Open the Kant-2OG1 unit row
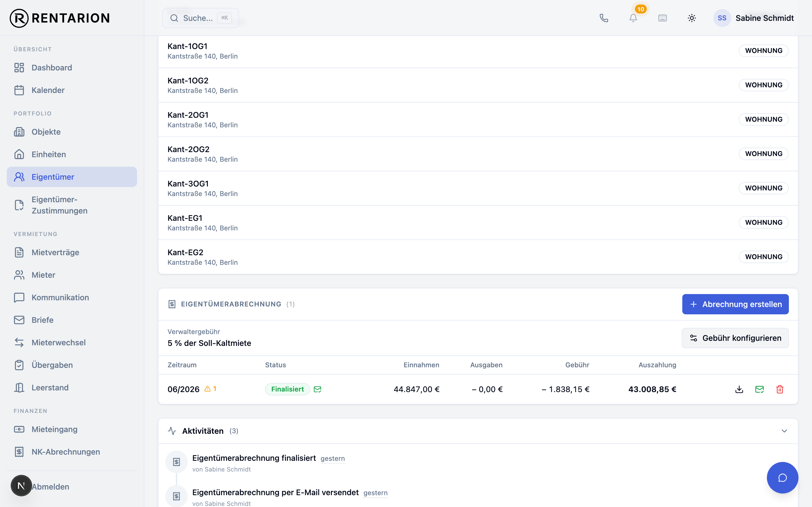Image resolution: width=812 pixels, height=507 pixels. click(x=478, y=119)
